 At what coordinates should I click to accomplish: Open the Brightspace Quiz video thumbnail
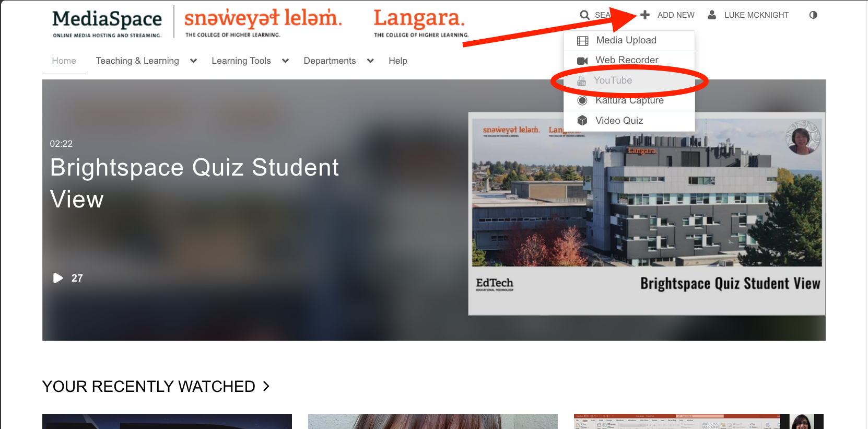pos(647,214)
